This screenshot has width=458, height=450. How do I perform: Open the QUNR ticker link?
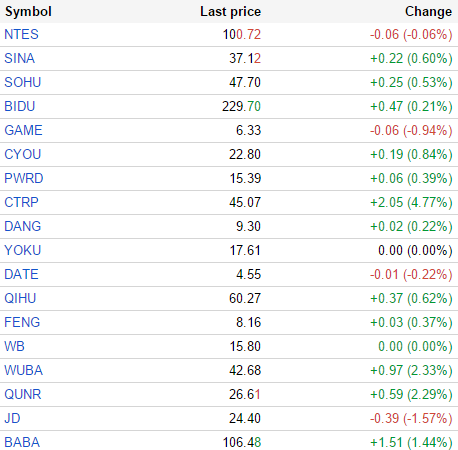[23, 394]
